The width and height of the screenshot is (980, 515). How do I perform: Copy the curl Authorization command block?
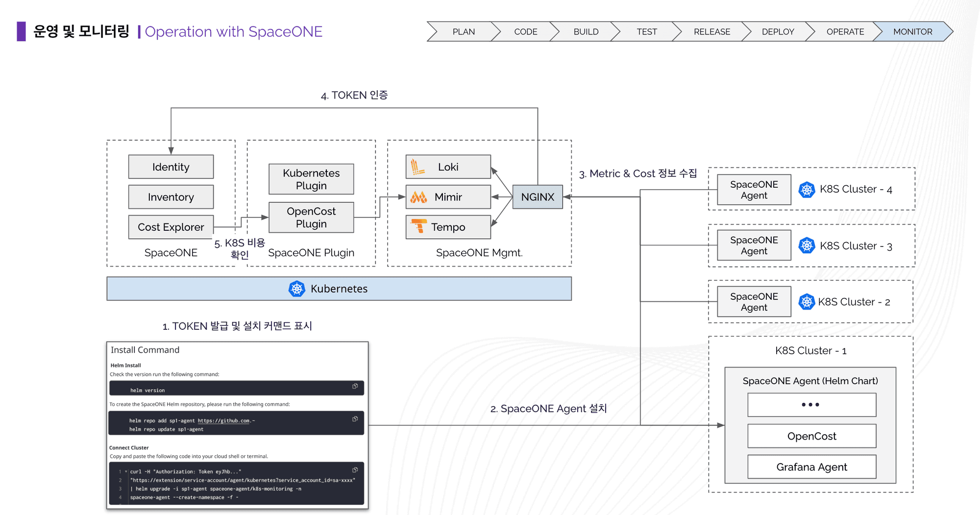[355, 470]
